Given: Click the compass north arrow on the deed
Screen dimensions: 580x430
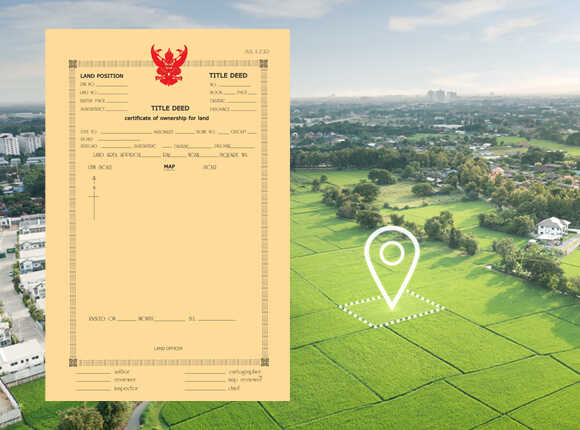Looking at the screenshot, I should click(x=94, y=199).
